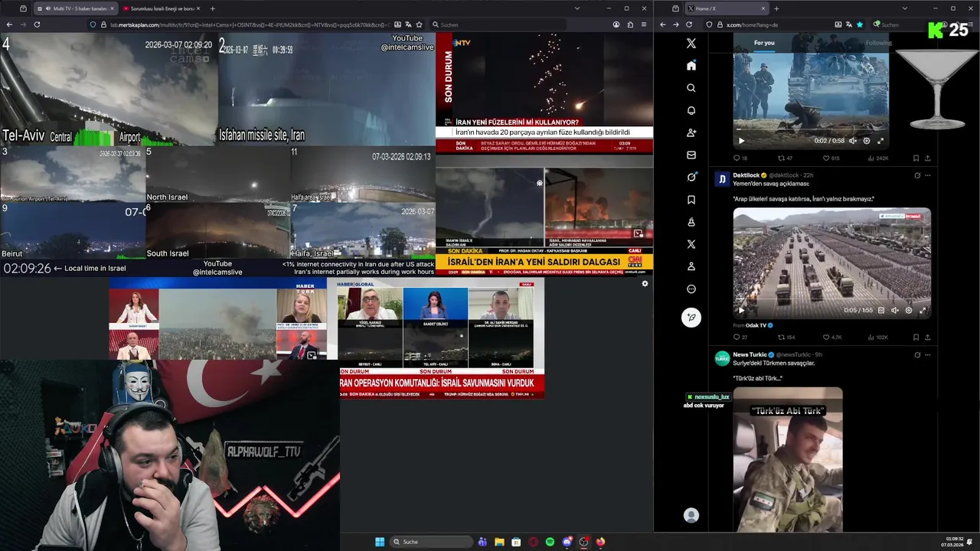Viewport: 980px width, 551px height.
Task: Open settings gear of tank video
Action: click(867, 141)
